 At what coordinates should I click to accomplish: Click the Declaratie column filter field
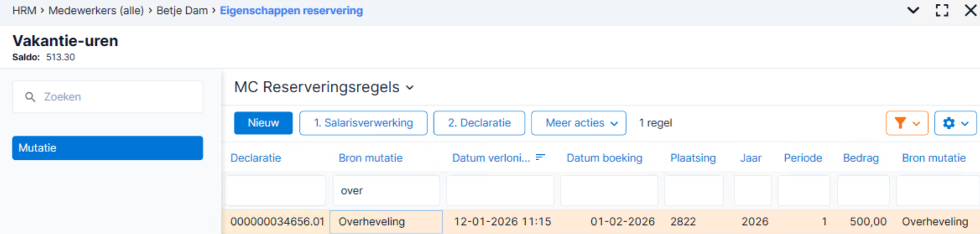(x=276, y=190)
